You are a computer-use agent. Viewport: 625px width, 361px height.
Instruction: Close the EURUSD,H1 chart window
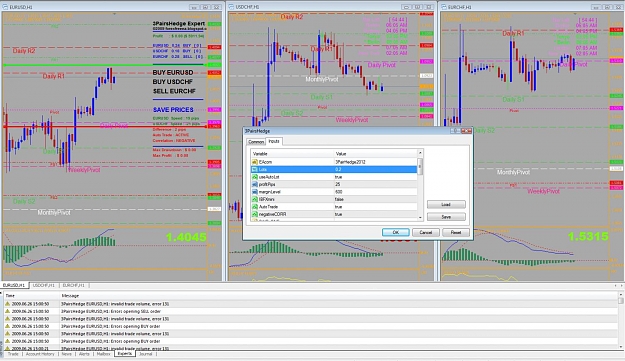click(x=217, y=7)
